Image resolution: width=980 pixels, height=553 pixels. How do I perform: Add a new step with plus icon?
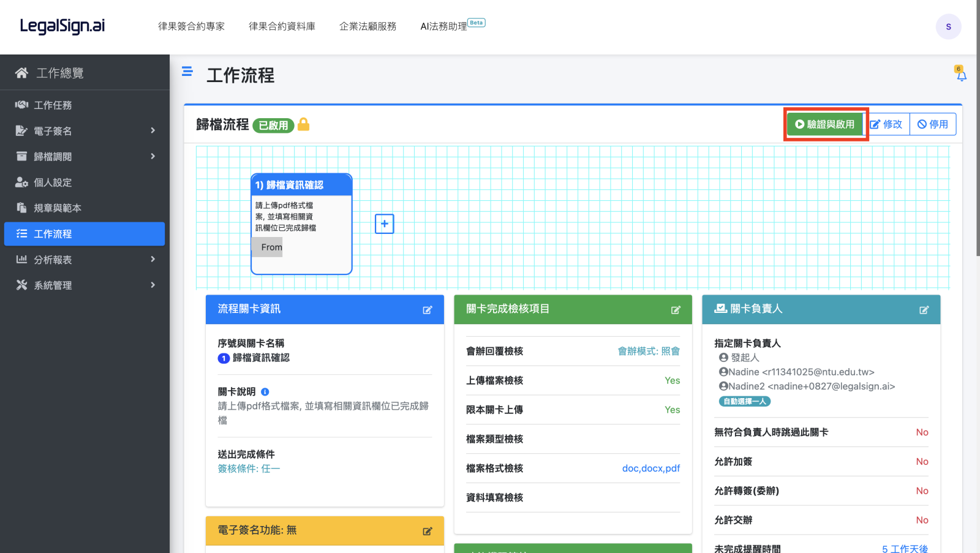click(385, 224)
